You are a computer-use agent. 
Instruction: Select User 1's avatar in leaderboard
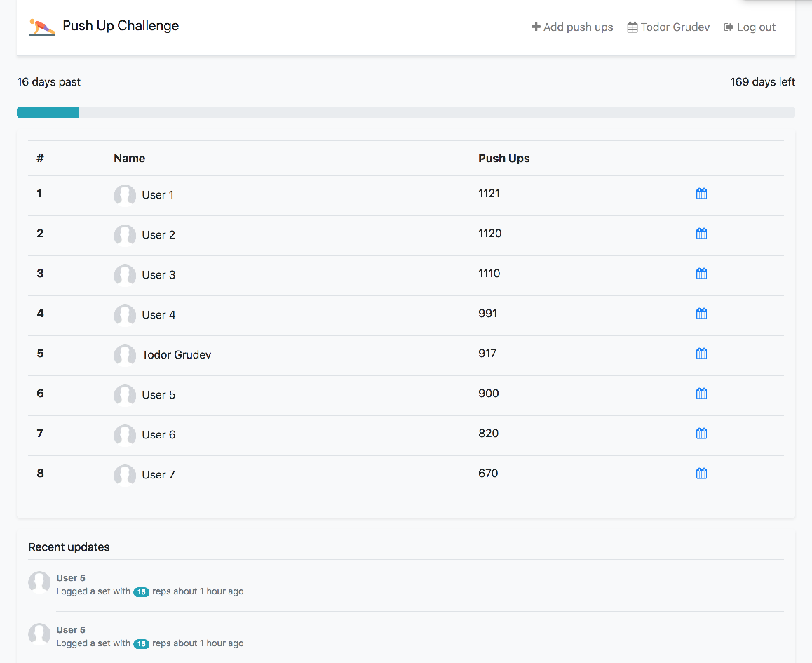pyautogui.click(x=125, y=195)
